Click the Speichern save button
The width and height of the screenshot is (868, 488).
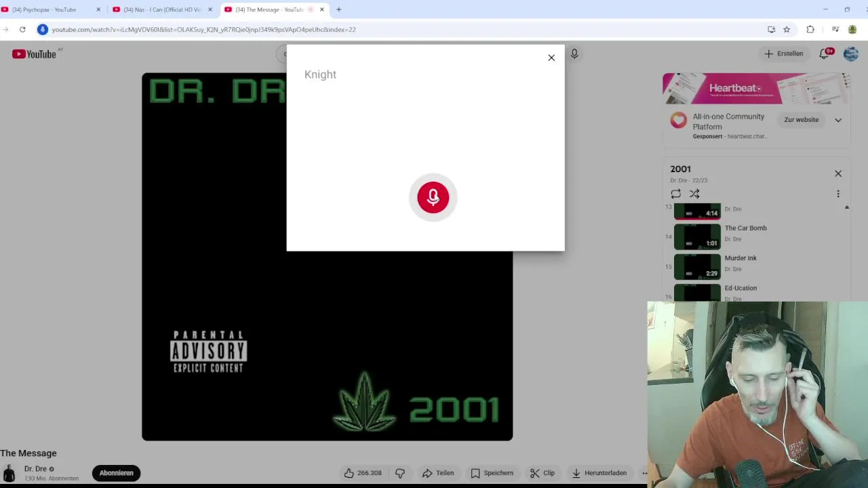(x=492, y=473)
